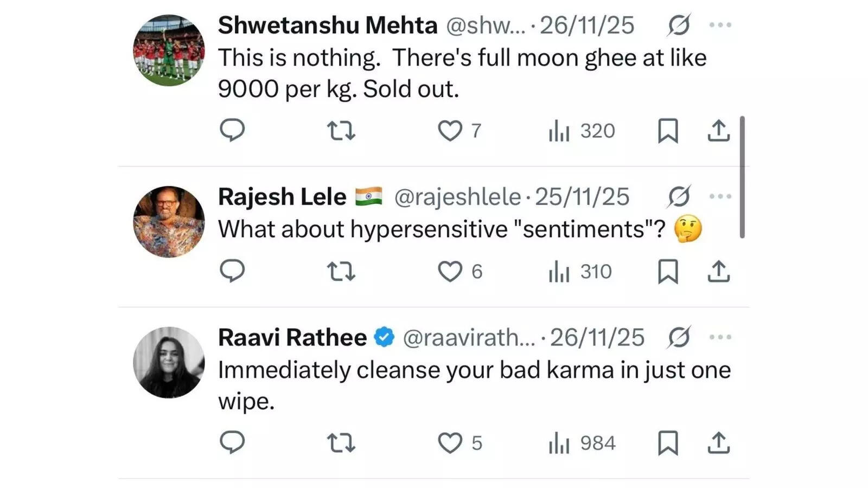868x488 pixels.
Task: Click the scrollbar on the right edge
Action: pos(742,177)
